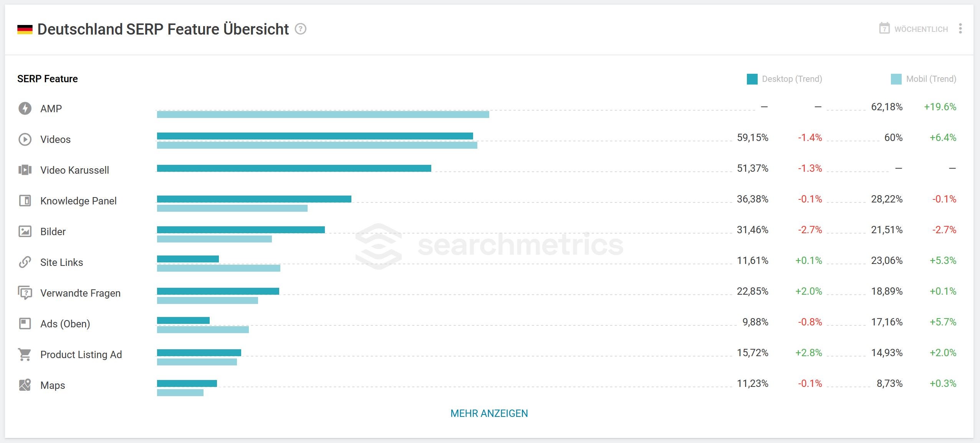Image resolution: width=980 pixels, height=443 pixels.
Task: Click the Product Listing Ad cart icon
Action: point(25,354)
